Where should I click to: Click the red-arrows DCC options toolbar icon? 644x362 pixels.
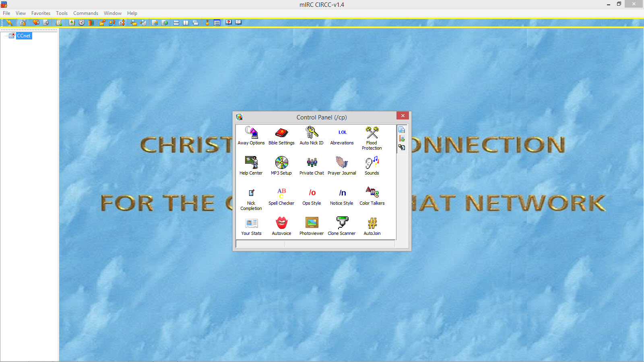[122, 23]
